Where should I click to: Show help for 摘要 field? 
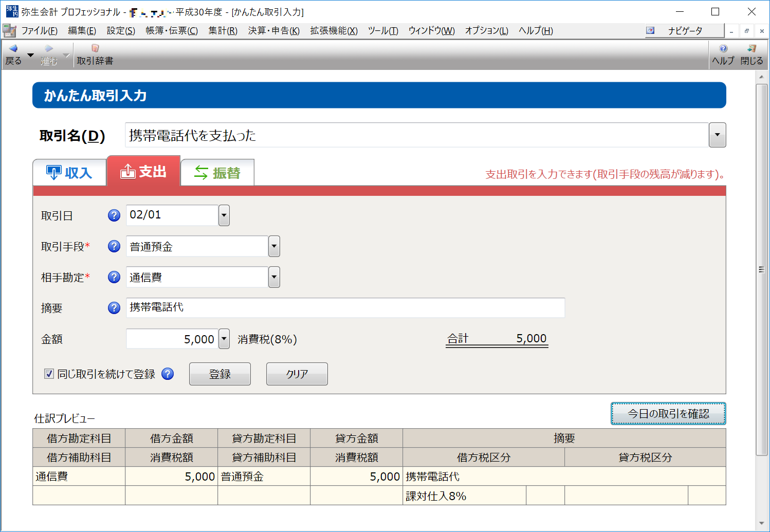[114, 308]
